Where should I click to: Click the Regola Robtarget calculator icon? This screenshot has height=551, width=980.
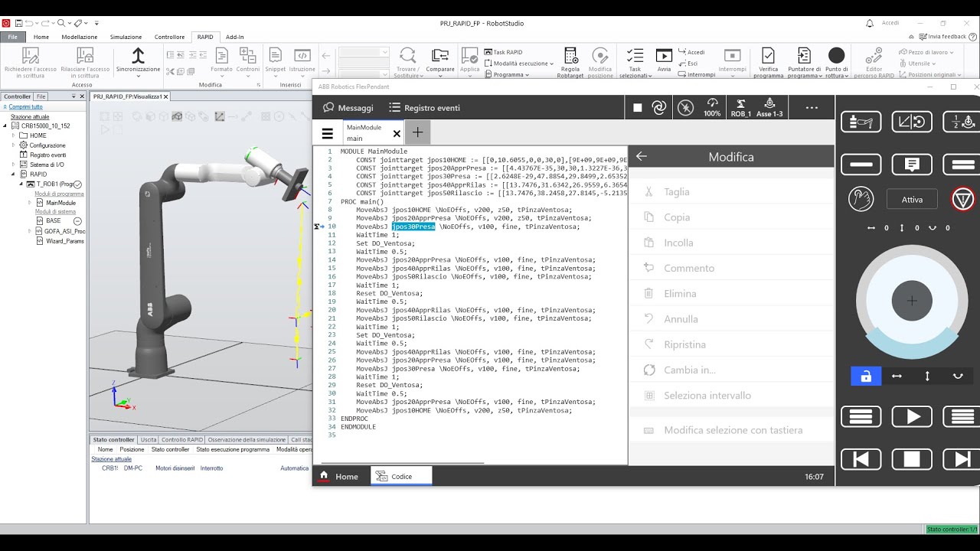pos(571,55)
